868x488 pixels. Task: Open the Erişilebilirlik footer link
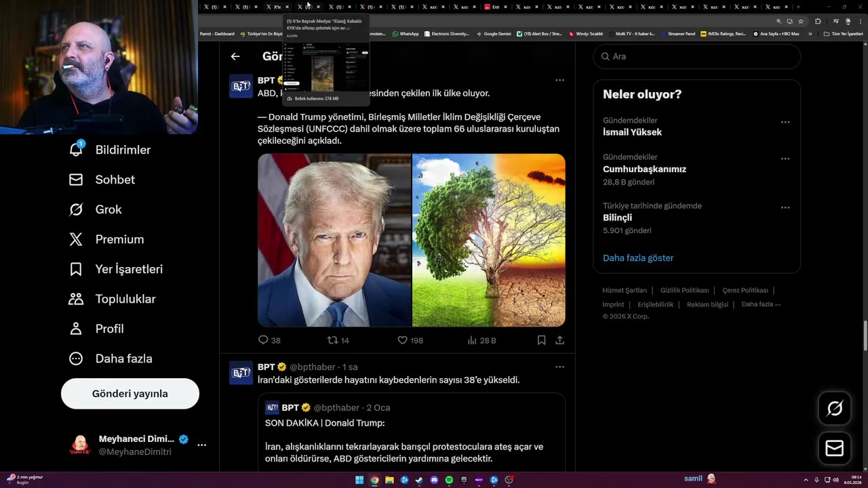coord(655,304)
